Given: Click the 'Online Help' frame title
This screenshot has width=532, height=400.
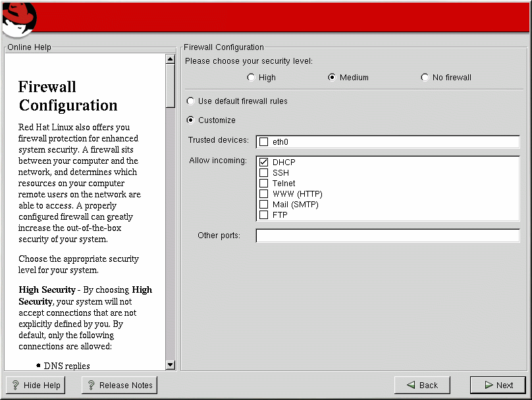Looking at the screenshot, I should pos(29,47).
